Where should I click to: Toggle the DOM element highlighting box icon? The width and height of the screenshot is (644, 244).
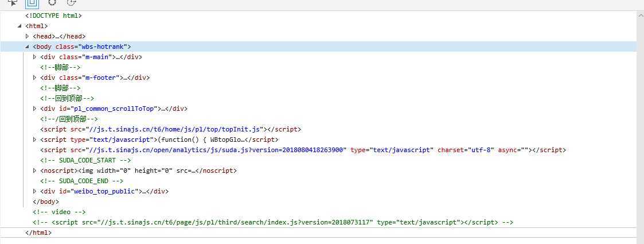tap(32, 3)
